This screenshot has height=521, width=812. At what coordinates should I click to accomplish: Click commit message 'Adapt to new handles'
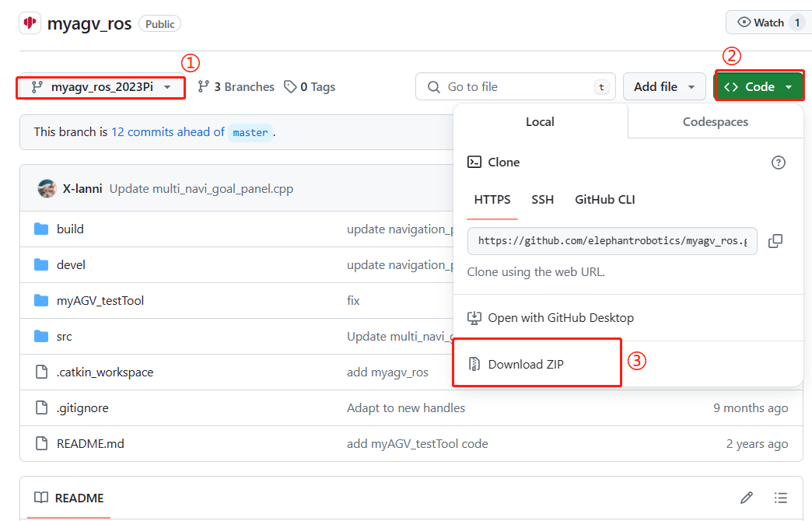(x=406, y=408)
